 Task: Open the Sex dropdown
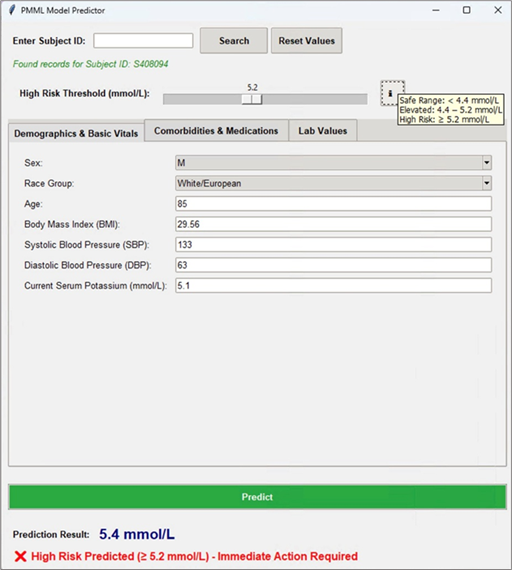pyautogui.click(x=333, y=163)
